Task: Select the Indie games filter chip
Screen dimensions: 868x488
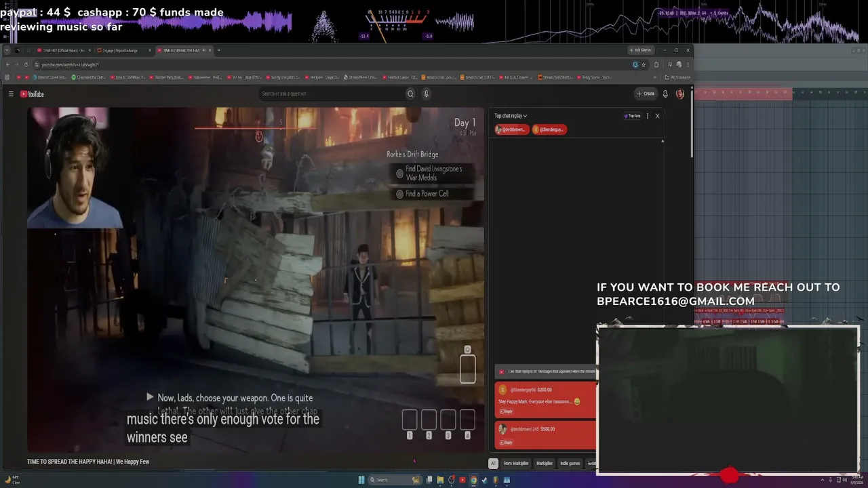Action: click(x=570, y=464)
